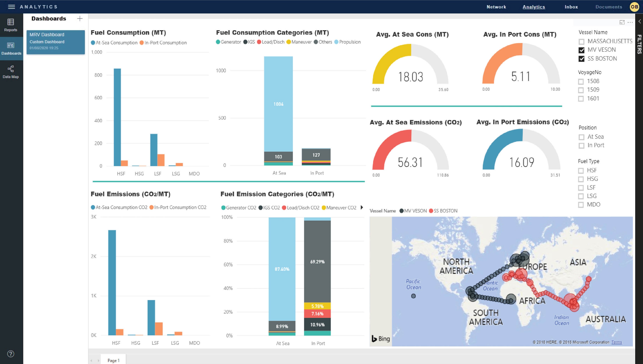643x364 pixels.
Task: Select the Dashboards sidebar icon
Action: click(11, 48)
